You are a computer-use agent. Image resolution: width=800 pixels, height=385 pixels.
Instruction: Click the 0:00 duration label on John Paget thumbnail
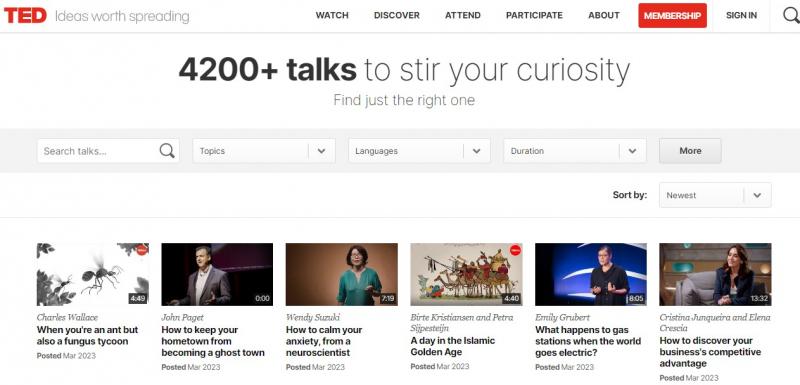[x=262, y=298]
